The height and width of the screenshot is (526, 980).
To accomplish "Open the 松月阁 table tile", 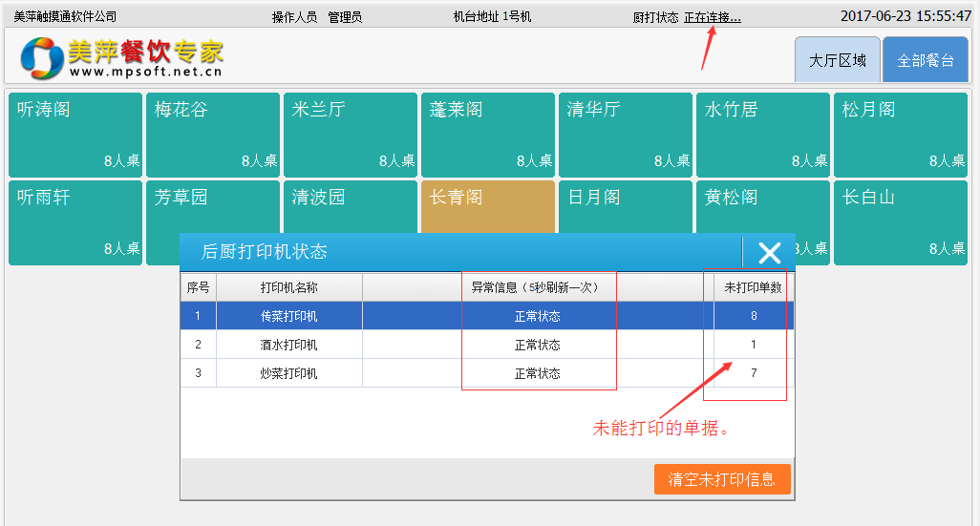I will pyautogui.click(x=900, y=135).
